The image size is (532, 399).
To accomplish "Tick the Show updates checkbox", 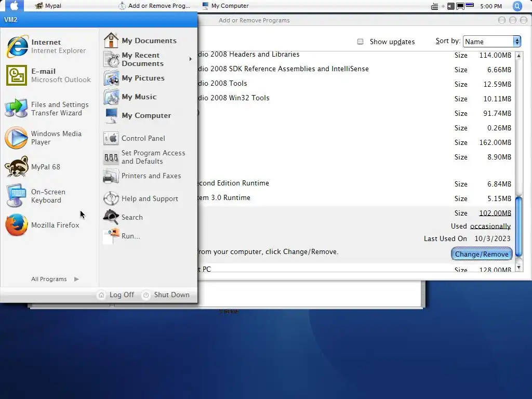I will click(x=361, y=42).
